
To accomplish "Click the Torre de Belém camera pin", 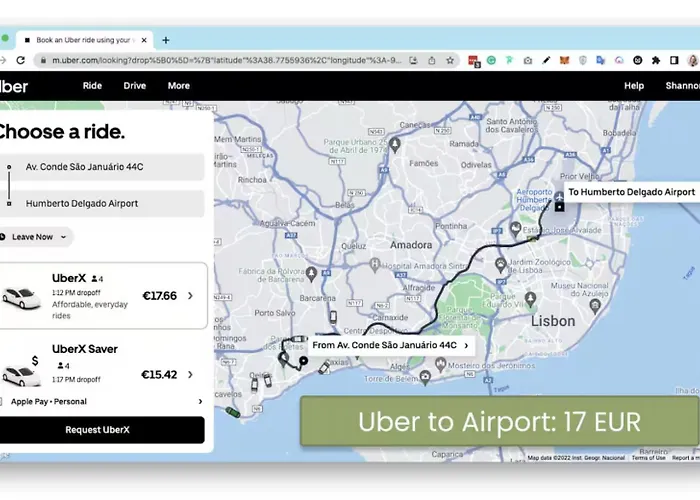I will point(425,377).
